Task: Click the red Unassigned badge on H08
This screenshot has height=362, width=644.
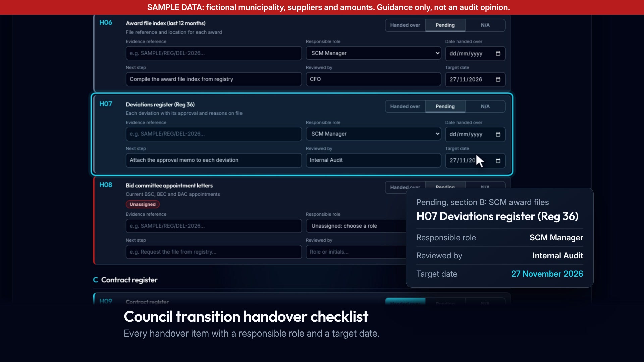Action: click(143, 204)
